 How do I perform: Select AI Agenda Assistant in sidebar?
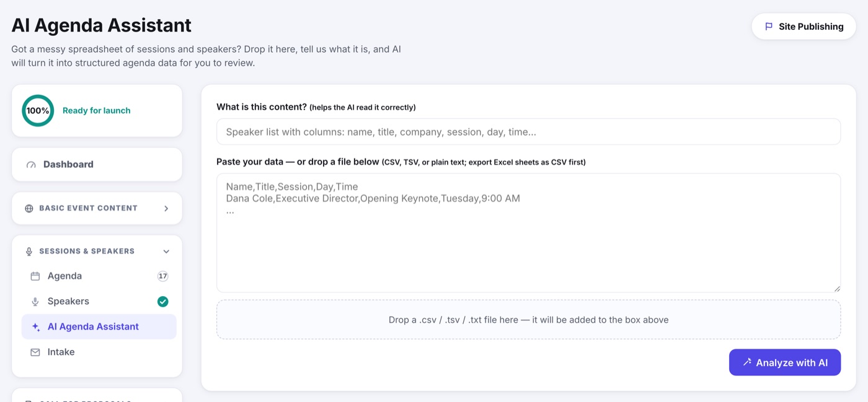click(99, 327)
